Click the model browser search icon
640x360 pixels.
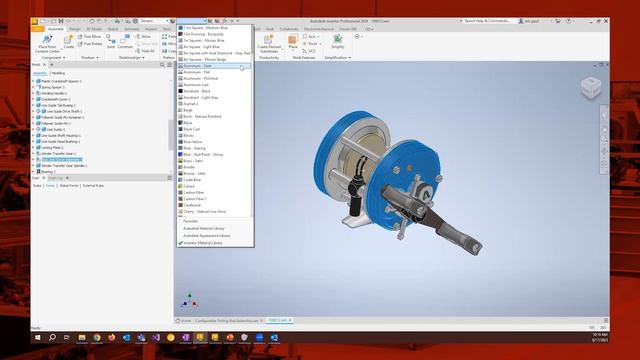coord(162,64)
